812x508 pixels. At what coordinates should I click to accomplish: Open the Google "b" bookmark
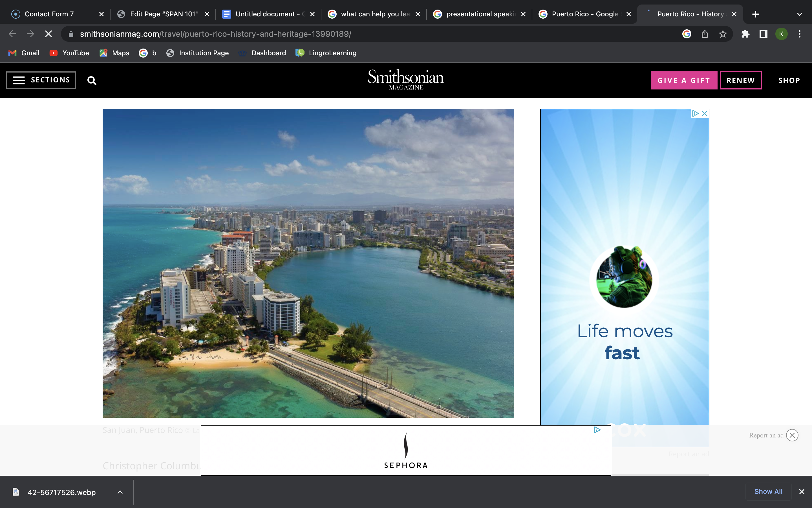pyautogui.click(x=148, y=53)
